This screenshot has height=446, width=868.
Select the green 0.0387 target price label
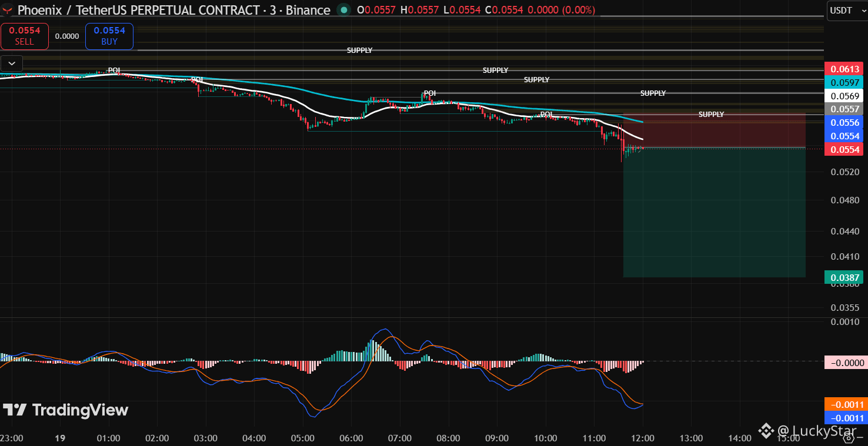(x=845, y=276)
